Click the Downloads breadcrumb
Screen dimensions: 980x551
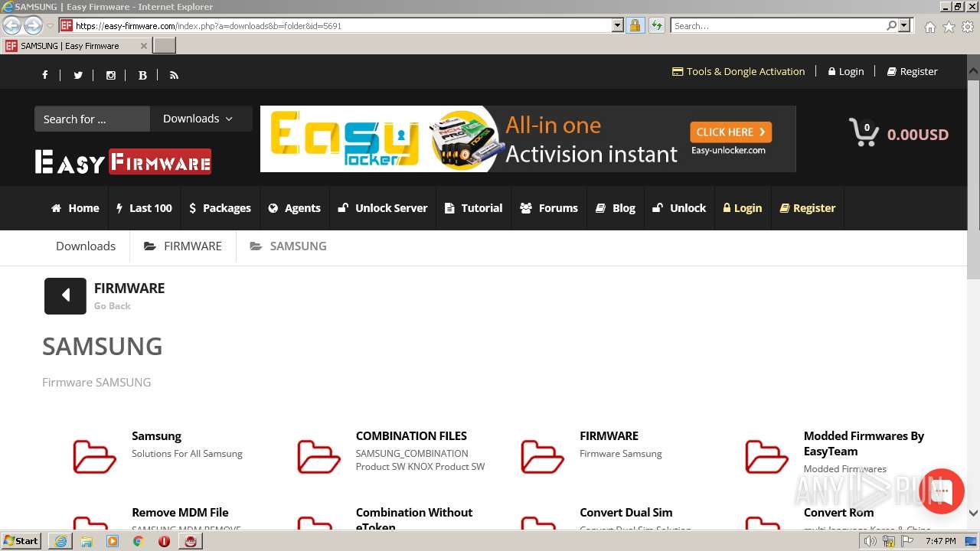(86, 246)
